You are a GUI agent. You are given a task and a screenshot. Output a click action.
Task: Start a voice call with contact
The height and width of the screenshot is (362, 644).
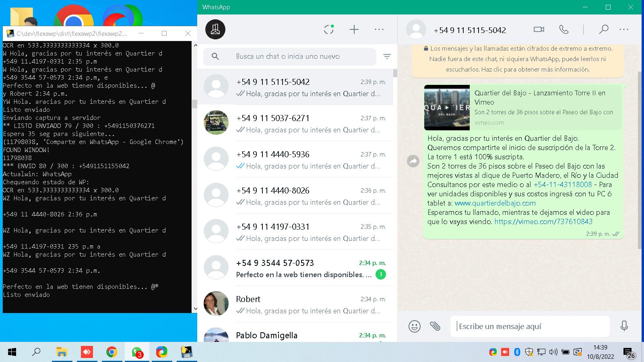[x=564, y=29]
